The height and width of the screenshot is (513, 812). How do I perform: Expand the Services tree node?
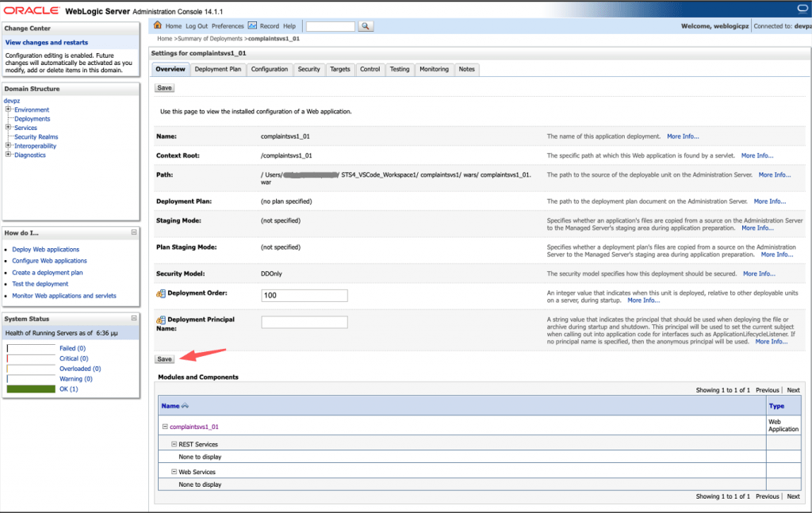(x=8, y=128)
